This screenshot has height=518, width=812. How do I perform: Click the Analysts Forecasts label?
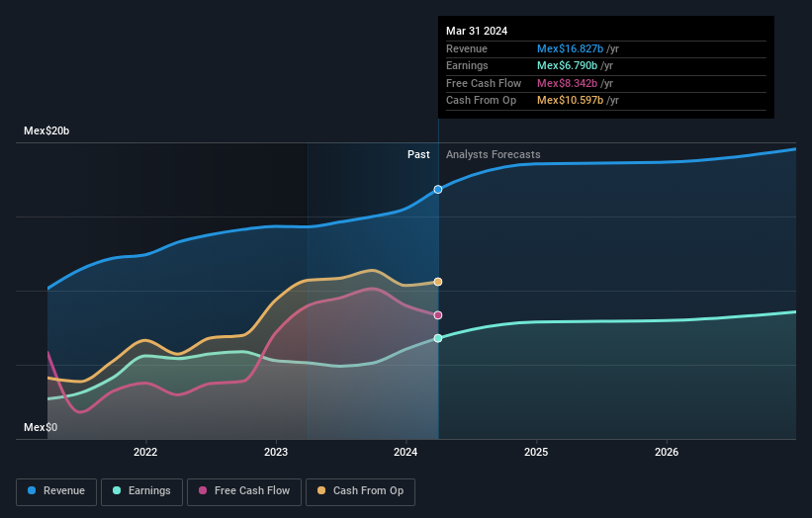tap(493, 154)
